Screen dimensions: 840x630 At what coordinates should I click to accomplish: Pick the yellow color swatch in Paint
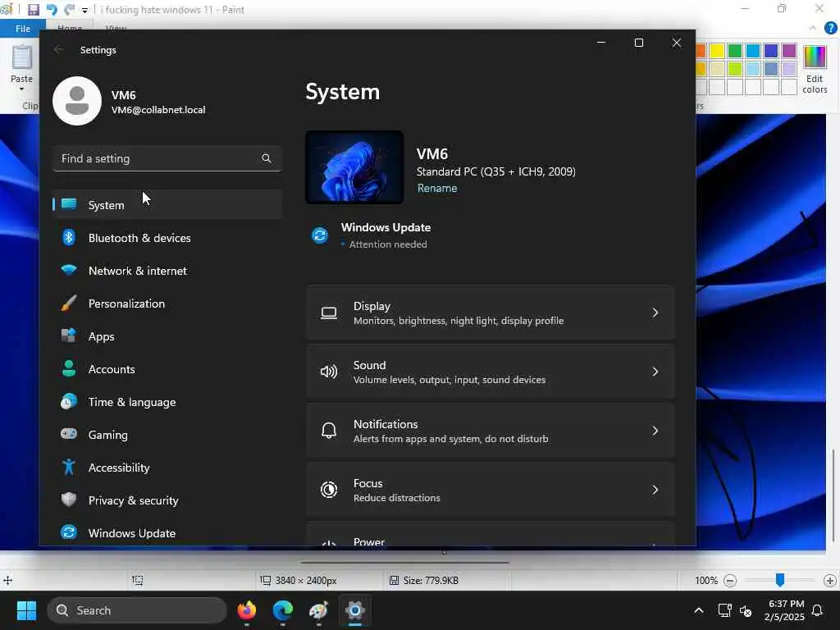pyautogui.click(x=717, y=51)
